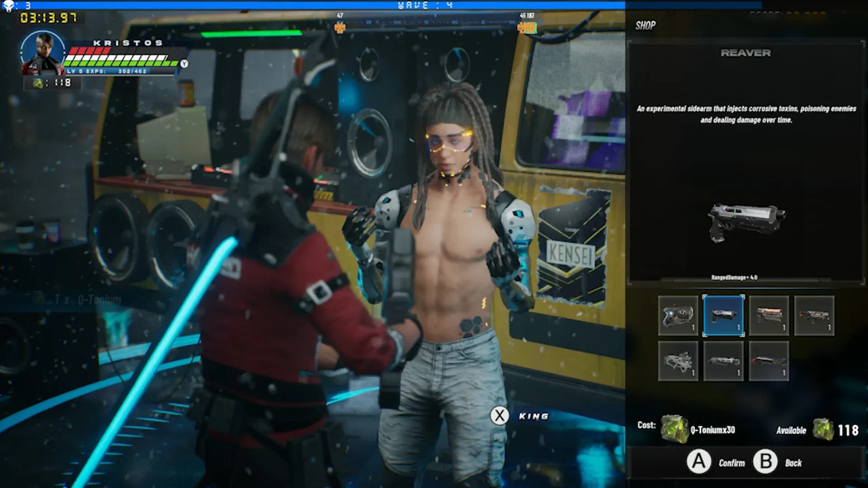Click the available amount '118'

[848, 430]
